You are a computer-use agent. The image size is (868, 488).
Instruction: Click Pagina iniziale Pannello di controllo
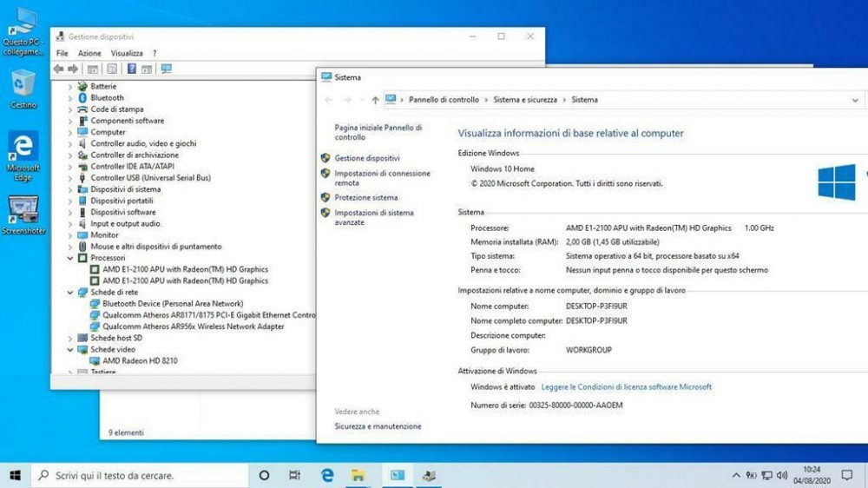click(x=378, y=132)
